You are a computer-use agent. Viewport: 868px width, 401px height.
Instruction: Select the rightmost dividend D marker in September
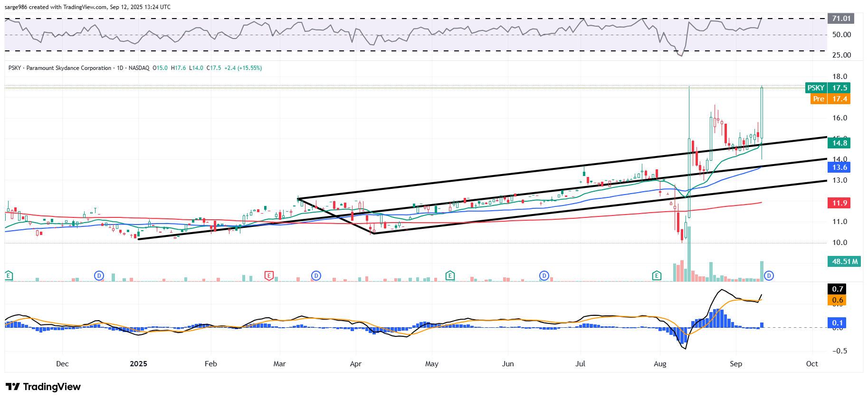tap(769, 275)
